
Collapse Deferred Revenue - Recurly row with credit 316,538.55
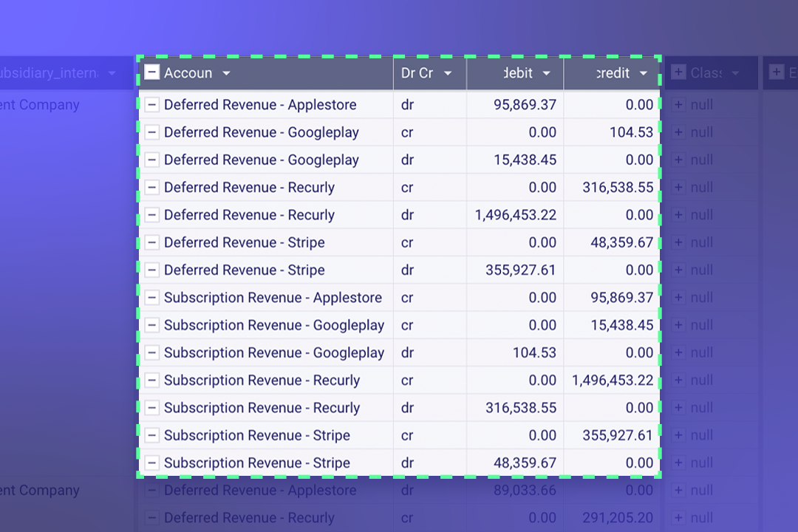[151, 188]
